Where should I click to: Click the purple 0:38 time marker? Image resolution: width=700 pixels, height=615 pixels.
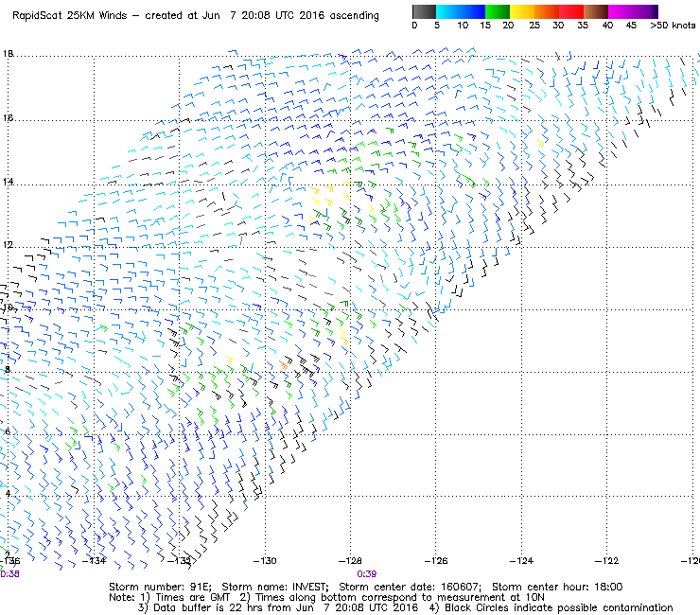coord(9,574)
